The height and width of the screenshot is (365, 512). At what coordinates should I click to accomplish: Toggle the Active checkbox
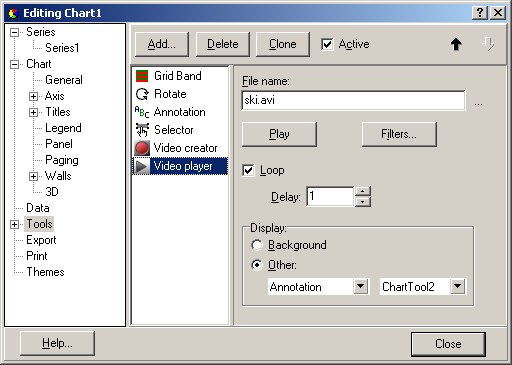coord(327,44)
